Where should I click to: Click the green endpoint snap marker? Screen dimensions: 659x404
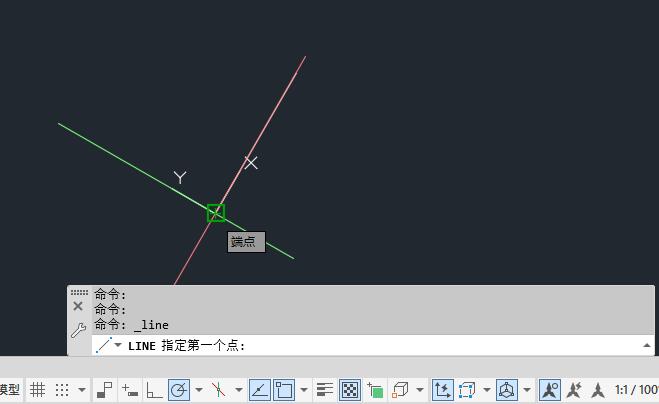(216, 213)
